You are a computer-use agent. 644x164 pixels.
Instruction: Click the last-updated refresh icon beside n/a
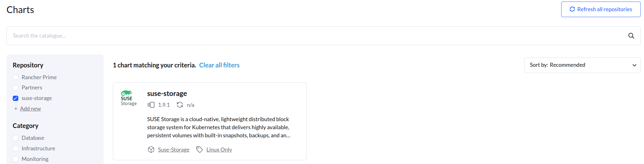point(180,105)
